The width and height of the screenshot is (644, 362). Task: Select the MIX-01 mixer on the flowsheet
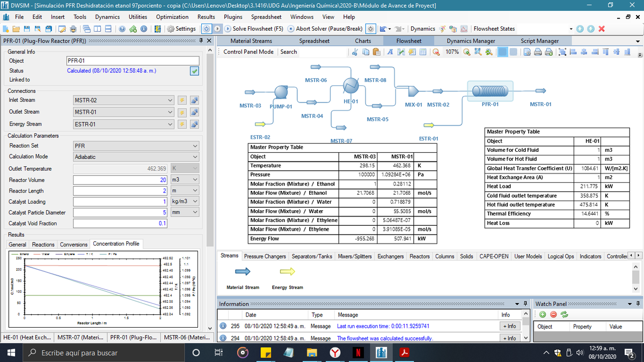(414, 91)
